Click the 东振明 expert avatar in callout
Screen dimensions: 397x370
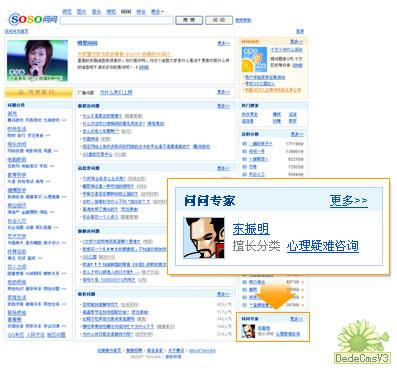coord(204,238)
